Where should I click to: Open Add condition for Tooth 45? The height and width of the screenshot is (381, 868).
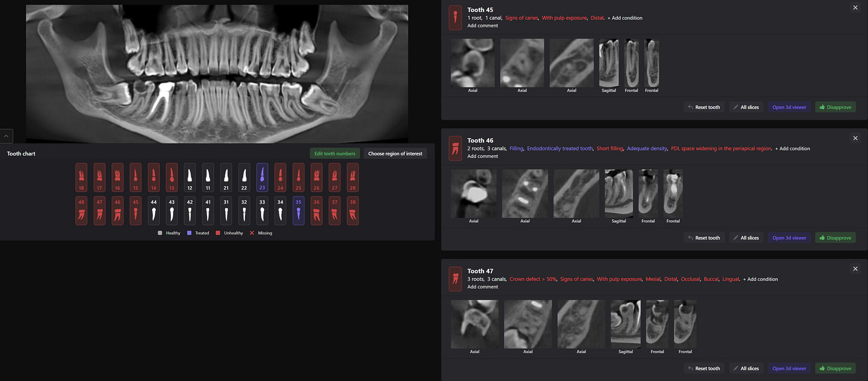[x=625, y=18]
